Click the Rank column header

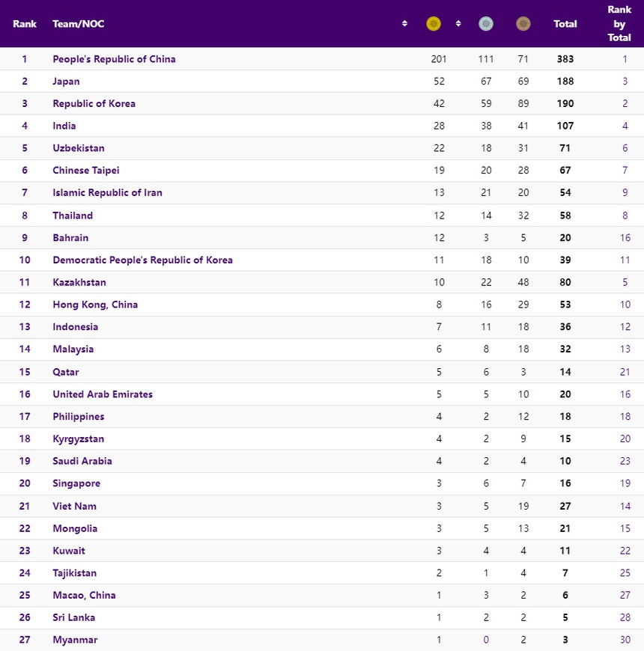click(x=25, y=24)
